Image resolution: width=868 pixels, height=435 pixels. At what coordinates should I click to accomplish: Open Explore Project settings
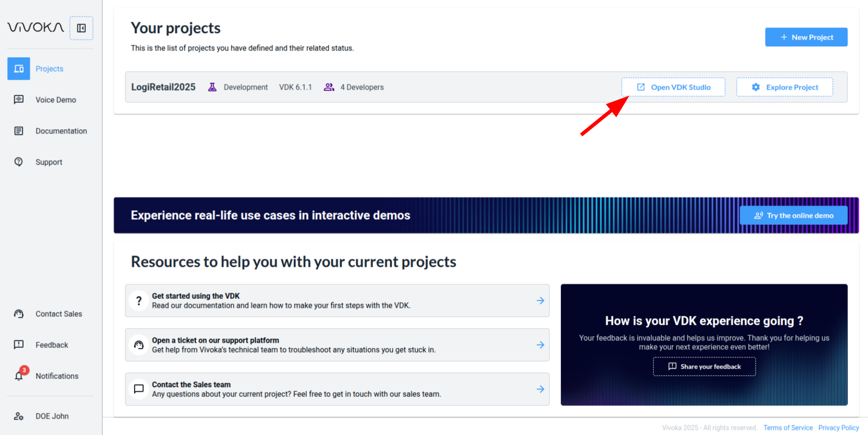[785, 87]
